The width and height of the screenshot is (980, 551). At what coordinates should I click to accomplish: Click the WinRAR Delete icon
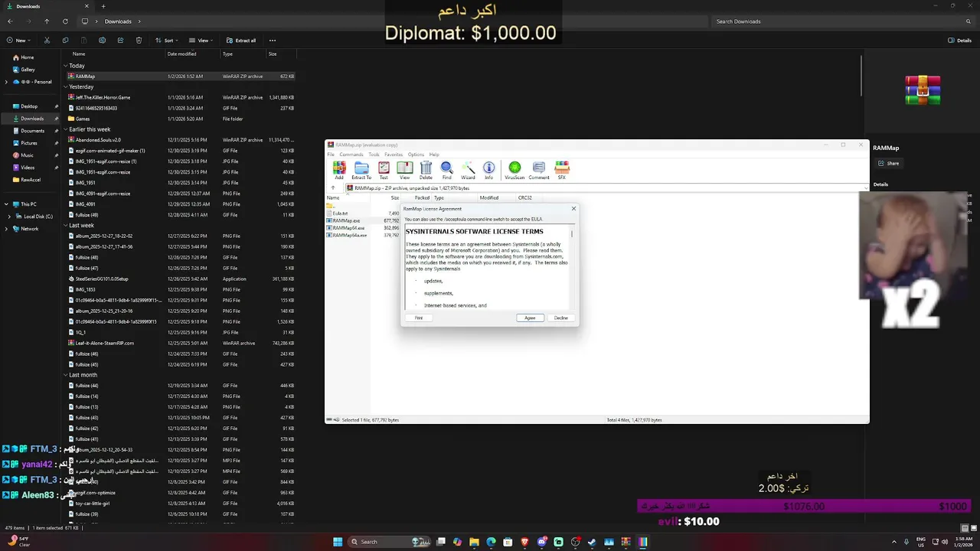tap(426, 170)
